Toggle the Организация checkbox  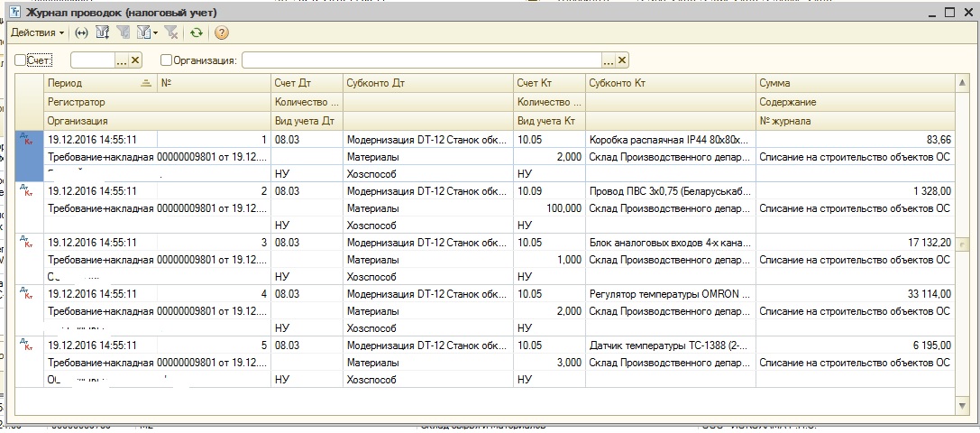pos(166,60)
